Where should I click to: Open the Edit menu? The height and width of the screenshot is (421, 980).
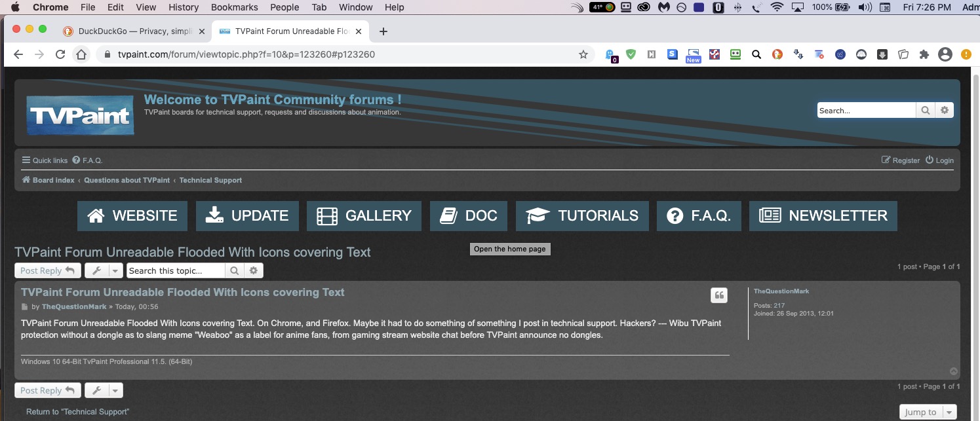(115, 7)
